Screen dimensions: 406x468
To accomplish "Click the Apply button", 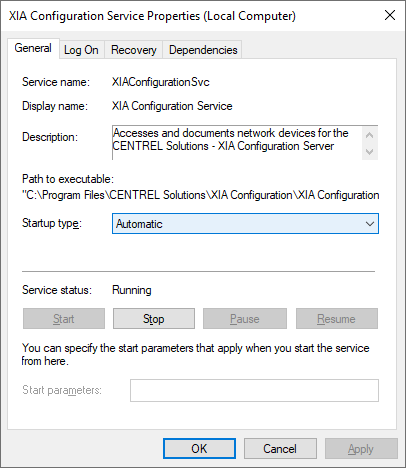I will 361,449.
